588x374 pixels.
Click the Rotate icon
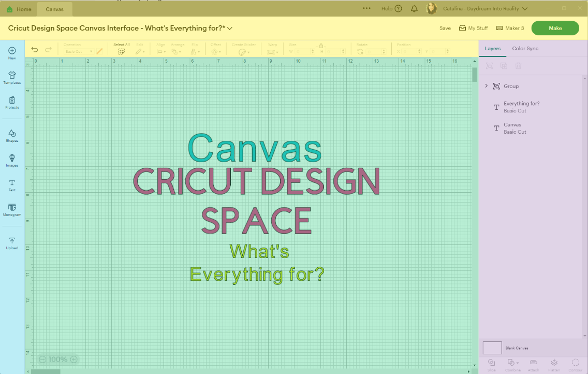(x=360, y=52)
